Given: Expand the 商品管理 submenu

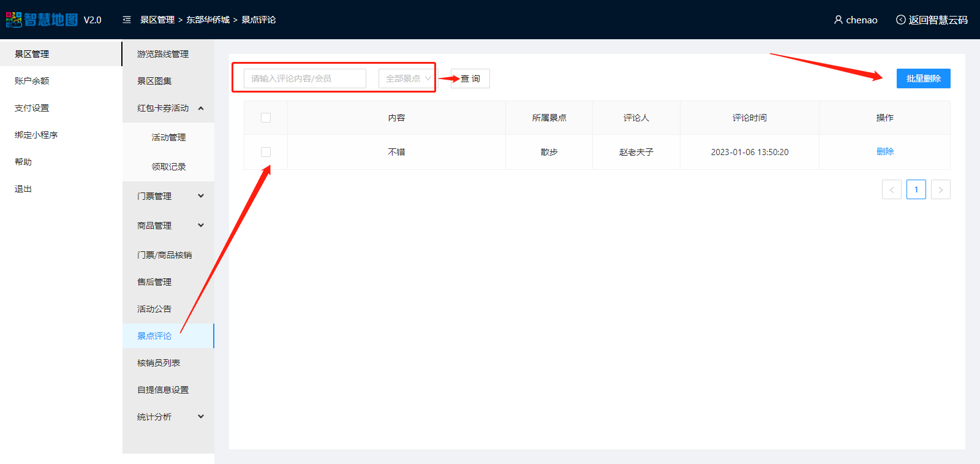Looking at the screenshot, I should [201, 226].
